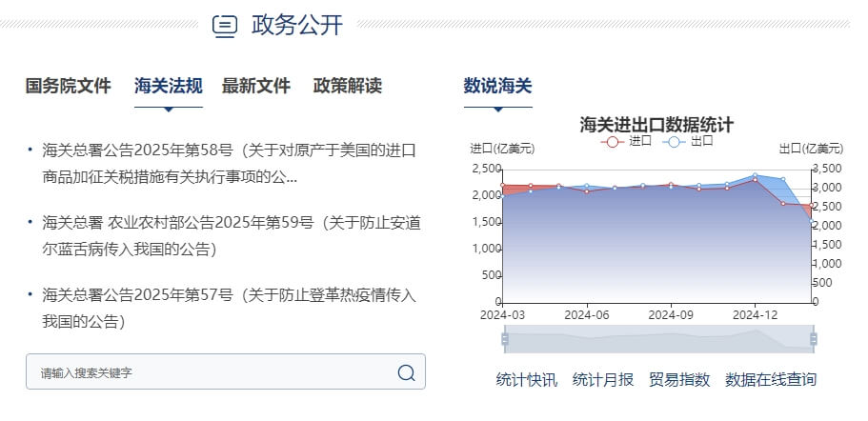
Task: Toggle 进口 legend series in chart
Action: (626, 141)
